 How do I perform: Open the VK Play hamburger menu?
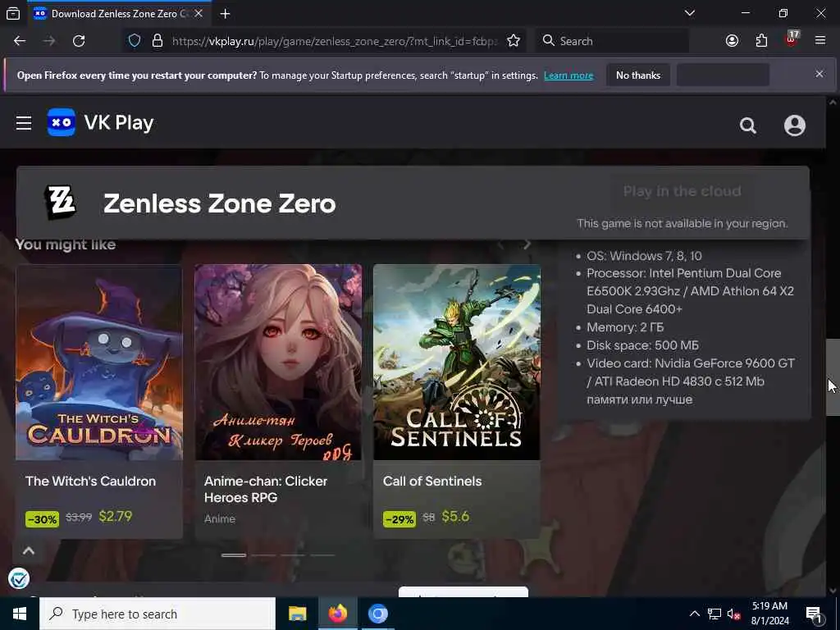(24, 123)
